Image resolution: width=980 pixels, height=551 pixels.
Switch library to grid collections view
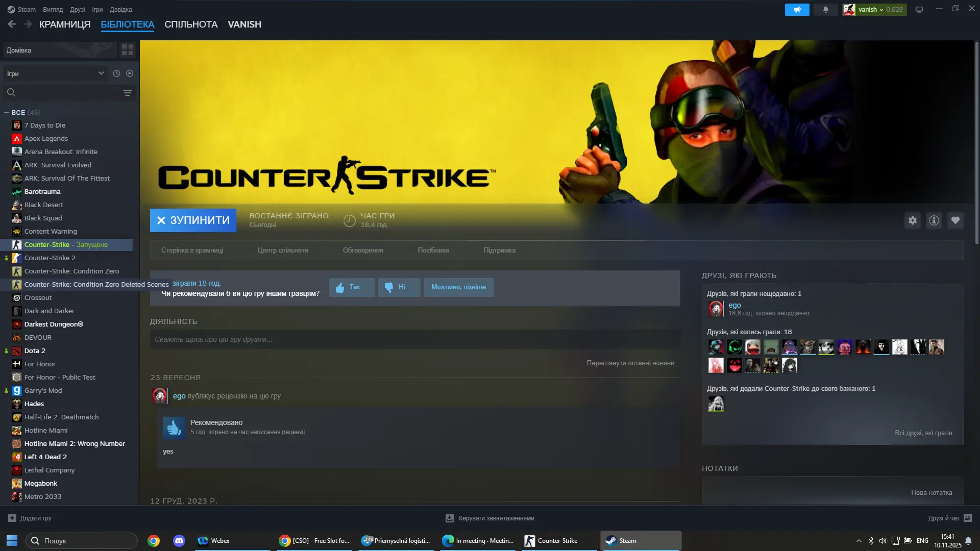[127, 50]
